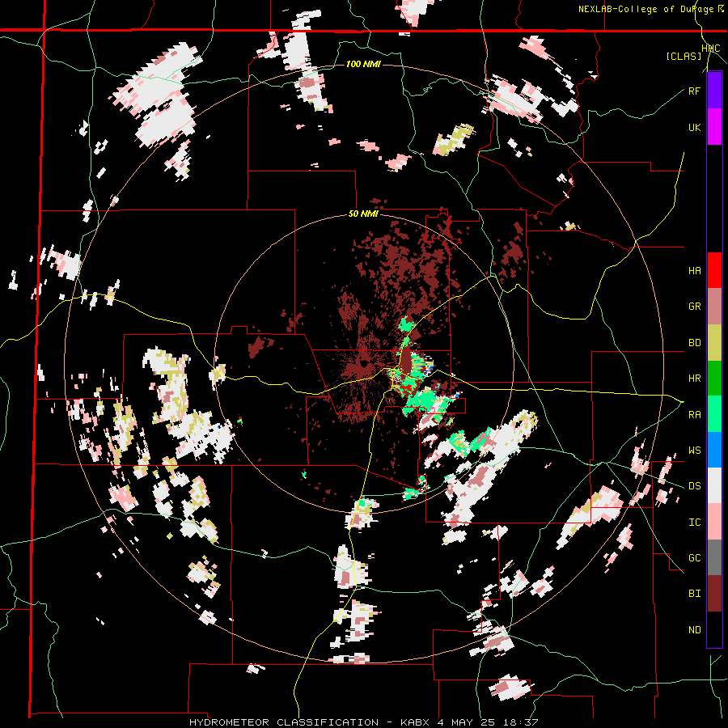The image size is (728, 728).
Task: Click the BI legend label
Action: 694,594
